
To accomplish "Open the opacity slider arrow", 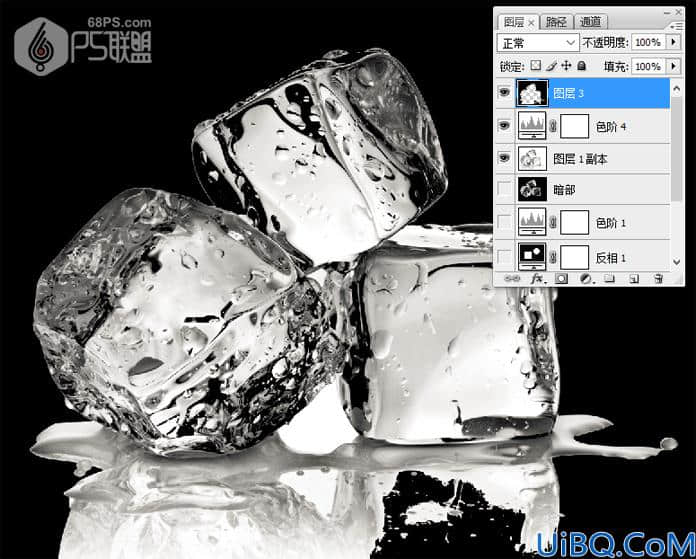I will [x=674, y=42].
